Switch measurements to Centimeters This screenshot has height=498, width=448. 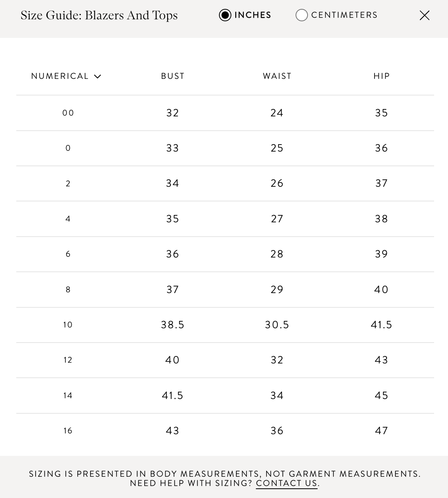pyautogui.click(x=302, y=15)
